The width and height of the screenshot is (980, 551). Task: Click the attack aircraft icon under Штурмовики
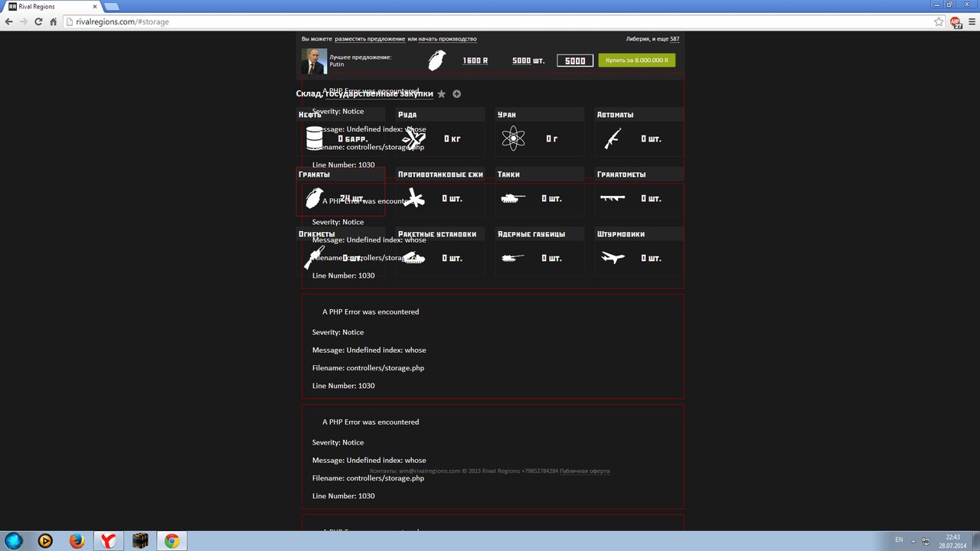(612, 258)
